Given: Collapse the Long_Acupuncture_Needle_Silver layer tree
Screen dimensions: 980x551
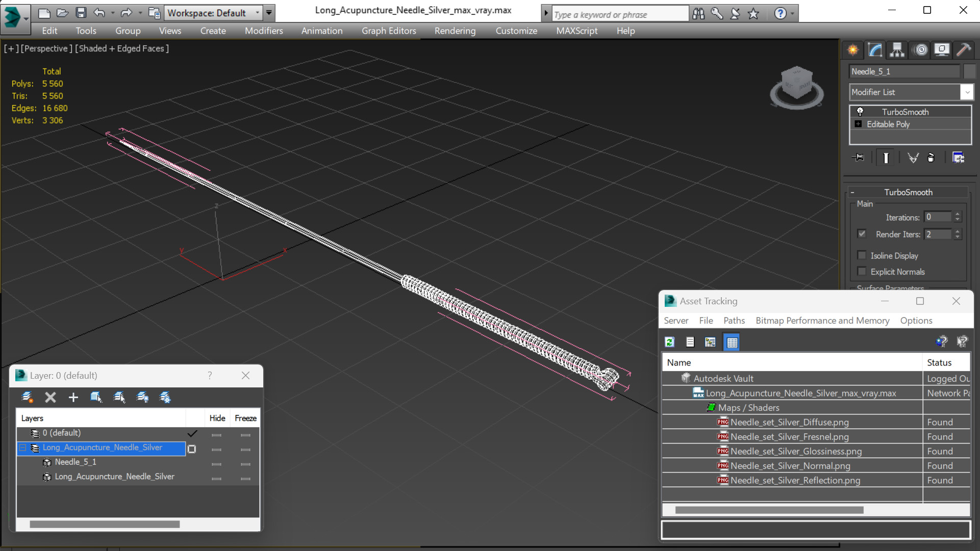Looking at the screenshot, I should 22,448.
